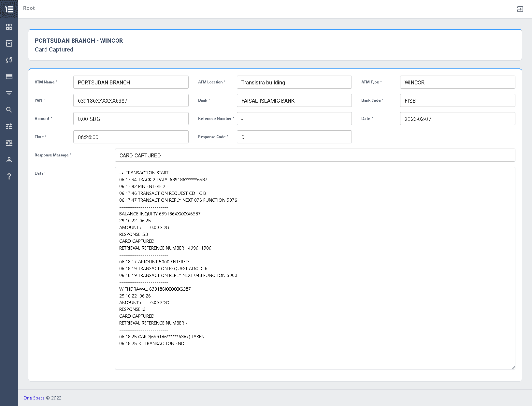Screen dimensions: 532x406
Task: Open the dashboard grid view
Action: pyautogui.click(x=9, y=27)
